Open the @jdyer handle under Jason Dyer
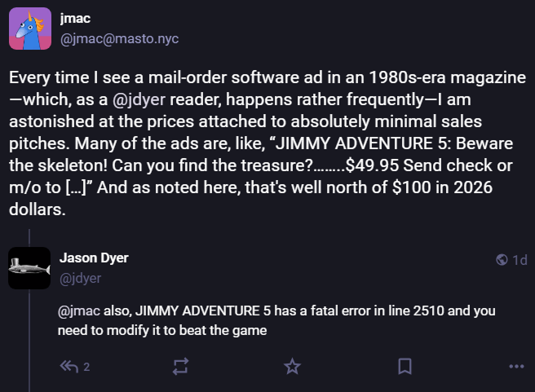The height and width of the screenshot is (392, 535). coord(78,278)
